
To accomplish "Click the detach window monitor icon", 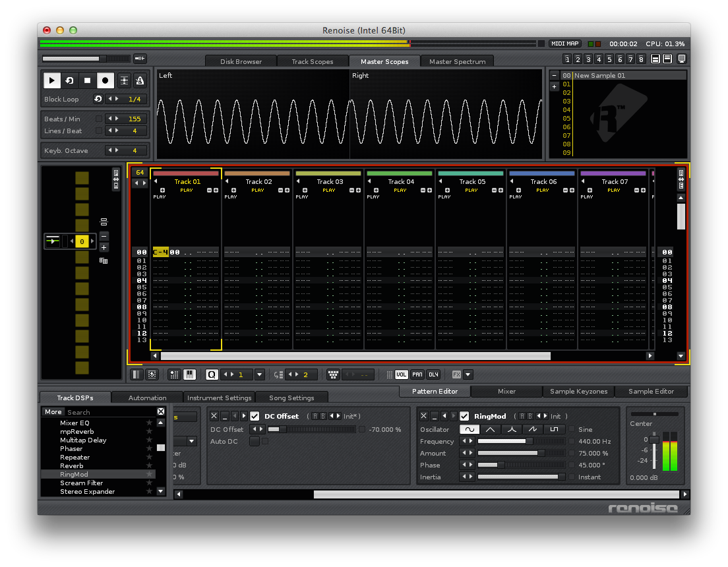I will point(682,59).
